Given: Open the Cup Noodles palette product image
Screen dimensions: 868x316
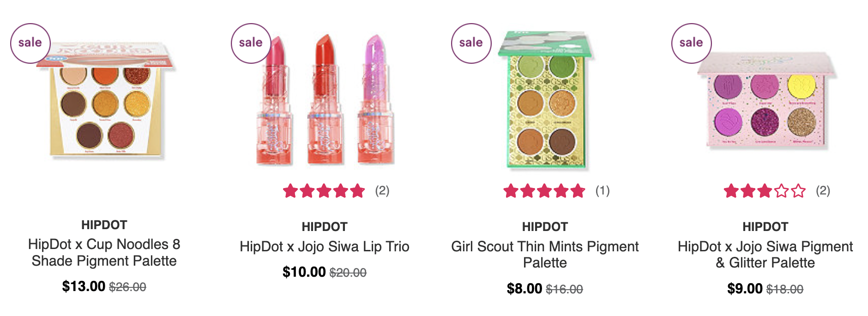Looking at the screenshot, I should (x=106, y=100).
